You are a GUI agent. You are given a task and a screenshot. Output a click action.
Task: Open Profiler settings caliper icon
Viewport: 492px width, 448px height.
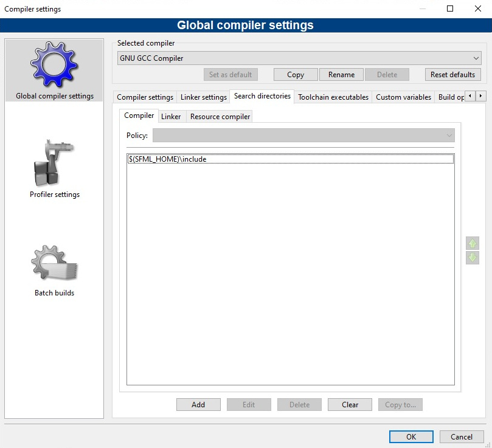click(55, 163)
